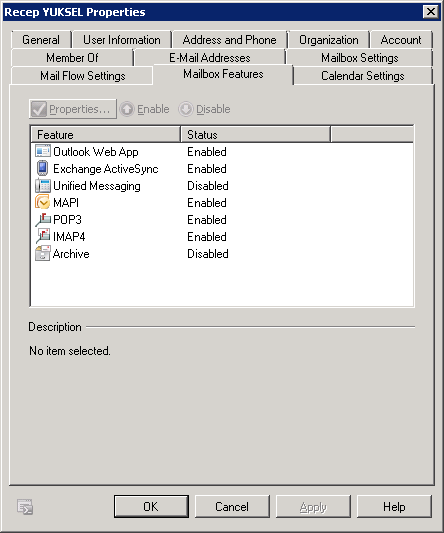This screenshot has height=533, width=444.
Task: Click the Unified Messaging icon
Action: [x=43, y=185]
